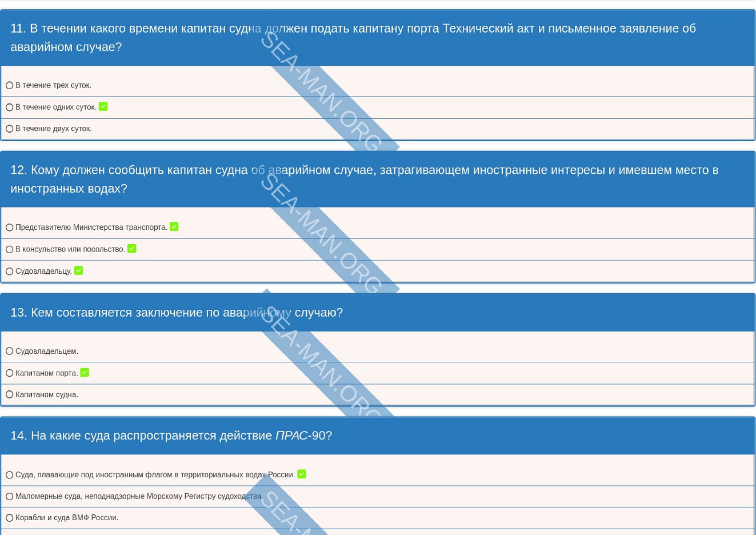Pick the "Капитаном судна." radio button

pos(9,394)
